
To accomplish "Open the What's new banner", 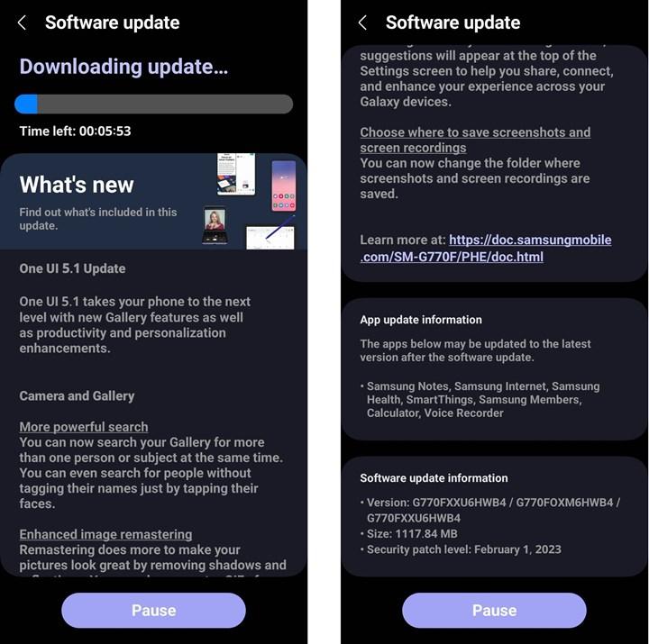I will pos(153,202).
